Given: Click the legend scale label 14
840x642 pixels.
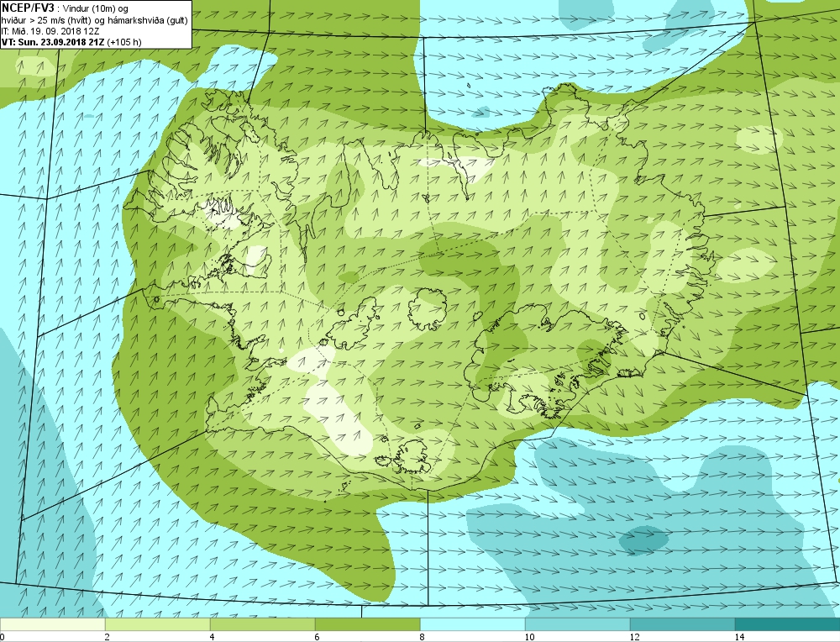Looking at the screenshot, I should 739,637.
